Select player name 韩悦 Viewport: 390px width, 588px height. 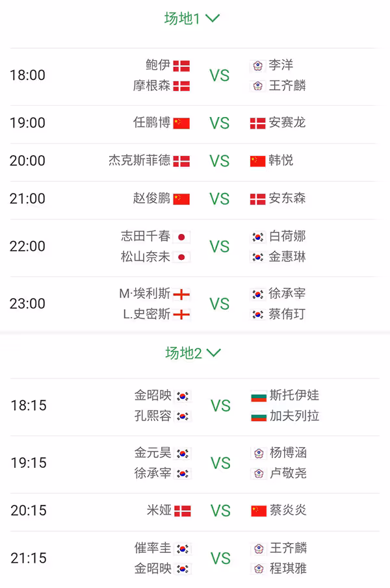(281, 160)
